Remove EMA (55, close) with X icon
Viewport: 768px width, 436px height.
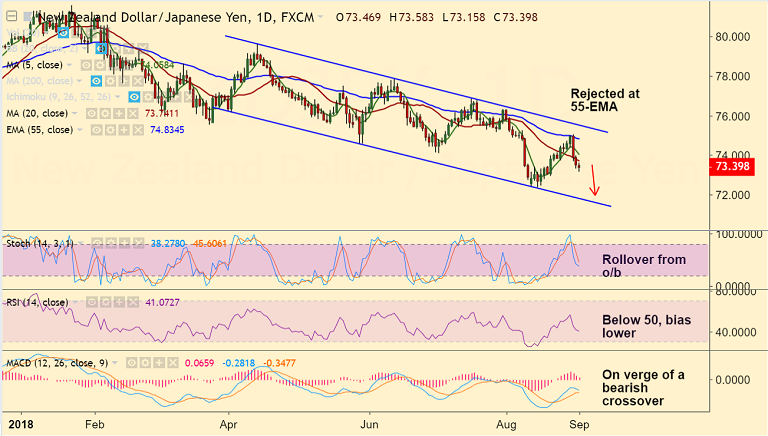tap(138, 130)
